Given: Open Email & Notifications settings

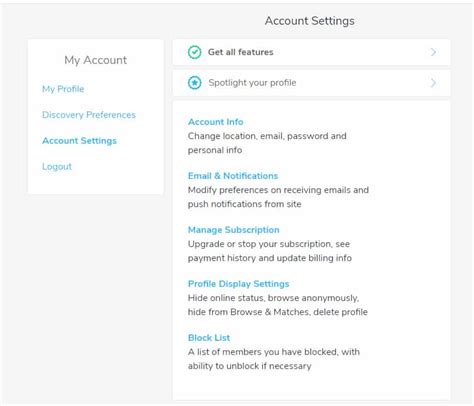Looking at the screenshot, I should coord(233,176).
